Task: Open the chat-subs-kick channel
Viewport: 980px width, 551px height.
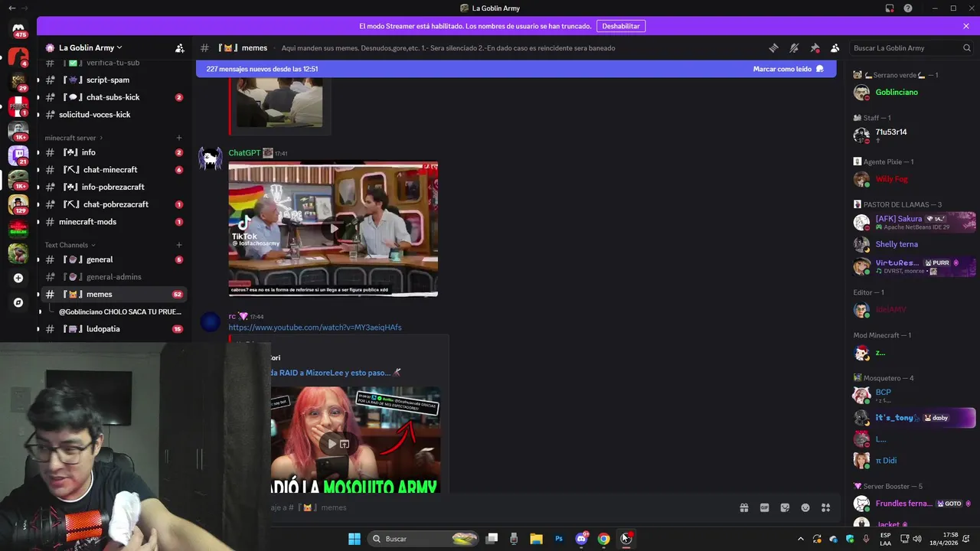Action: coord(113,97)
